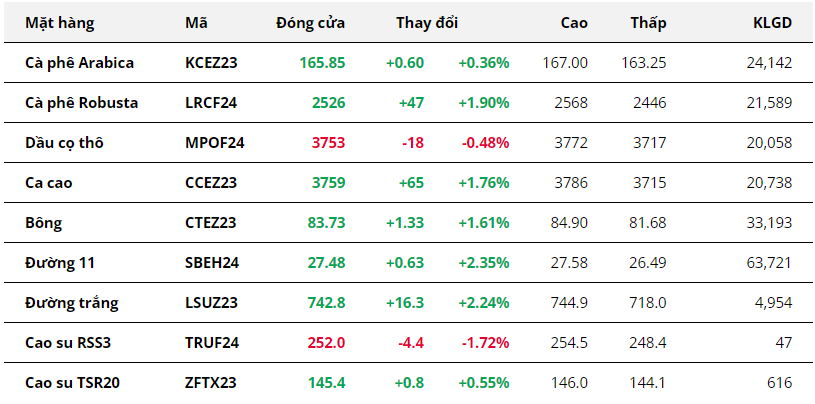
Task: Select the Cà phê Robusta commodity
Action: pyautogui.click(x=81, y=102)
